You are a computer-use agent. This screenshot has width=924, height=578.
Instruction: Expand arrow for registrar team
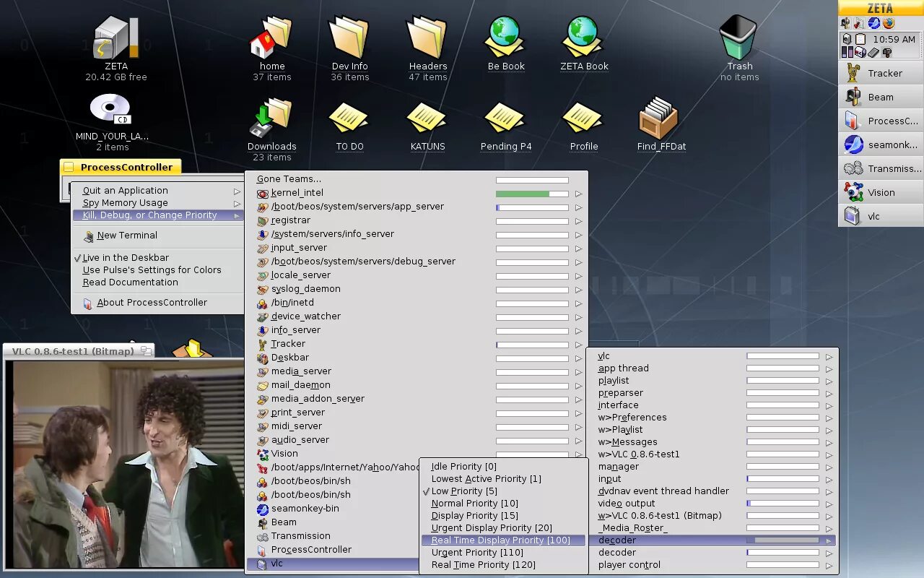578,221
